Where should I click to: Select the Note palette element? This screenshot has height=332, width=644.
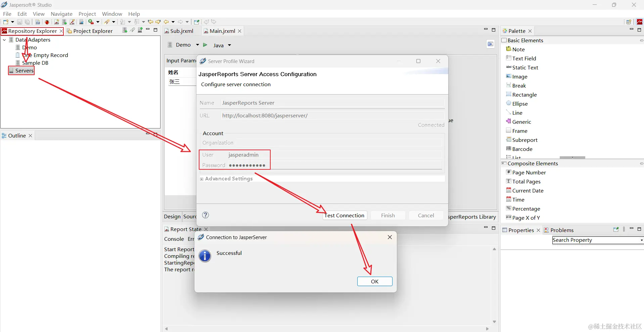[x=515, y=49]
